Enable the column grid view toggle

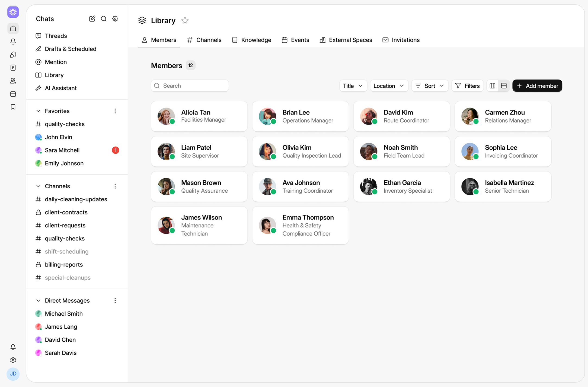coord(493,85)
